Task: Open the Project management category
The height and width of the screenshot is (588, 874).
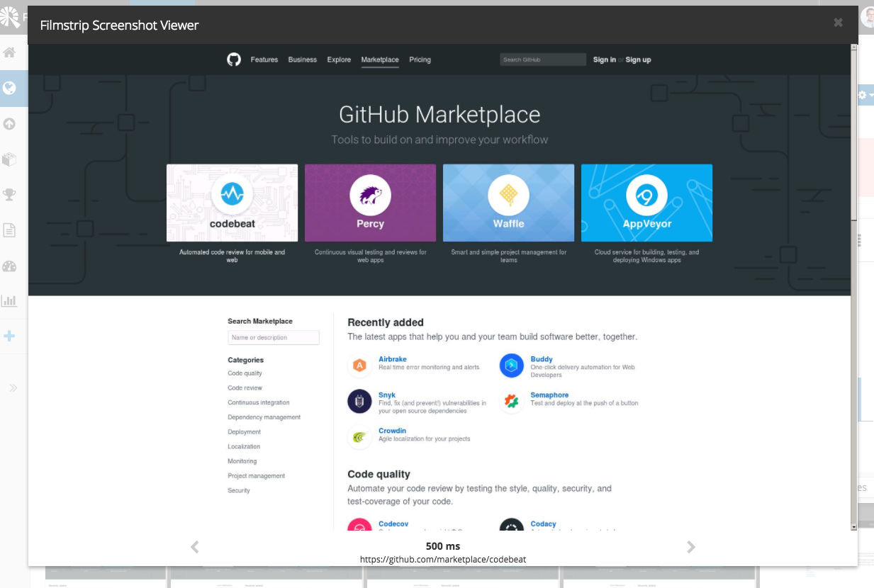Action: click(257, 476)
